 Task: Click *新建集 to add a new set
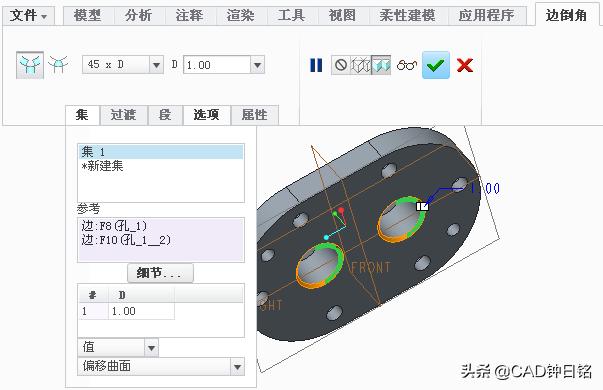[x=102, y=166]
